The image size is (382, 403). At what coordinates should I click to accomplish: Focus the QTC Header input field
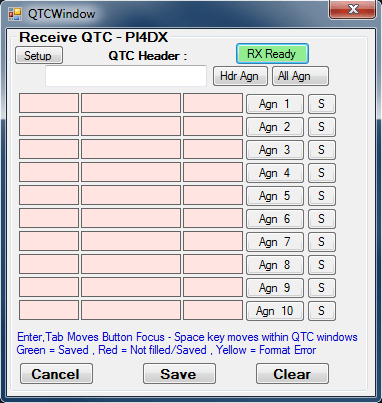click(126, 76)
